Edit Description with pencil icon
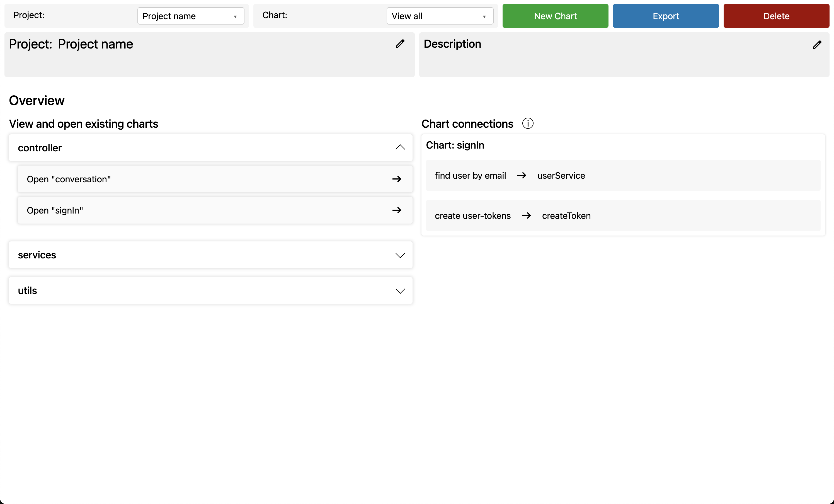Viewport: 834px width, 504px height. tap(817, 45)
